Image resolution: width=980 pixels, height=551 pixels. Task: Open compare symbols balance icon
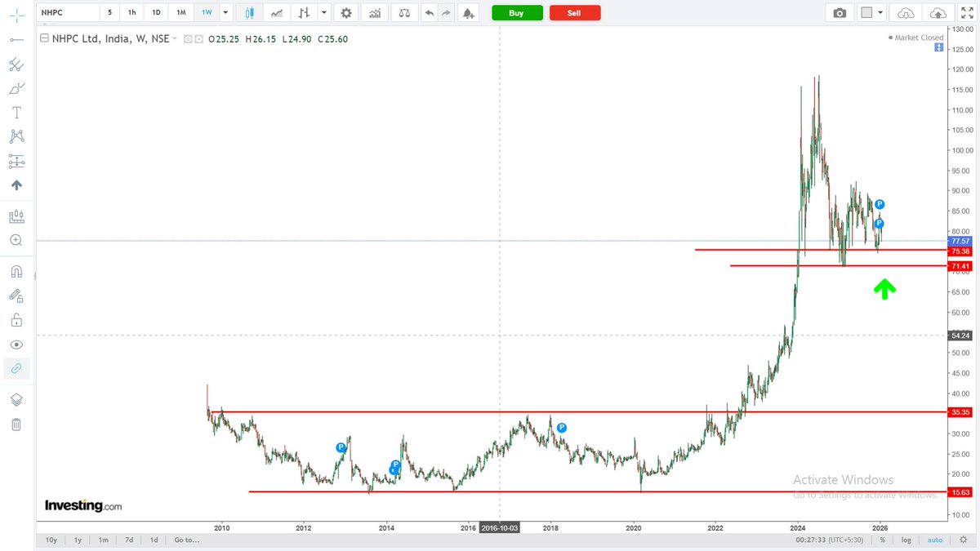pyautogui.click(x=403, y=13)
